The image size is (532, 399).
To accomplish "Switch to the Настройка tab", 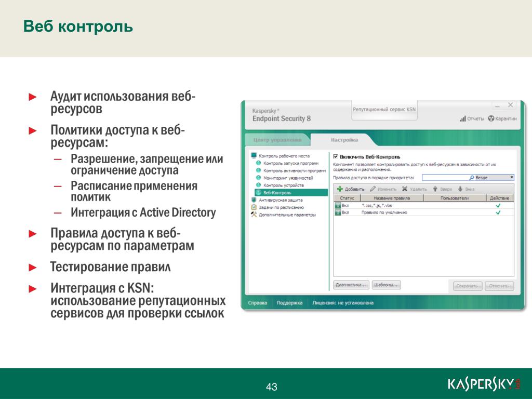I will [x=344, y=140].
